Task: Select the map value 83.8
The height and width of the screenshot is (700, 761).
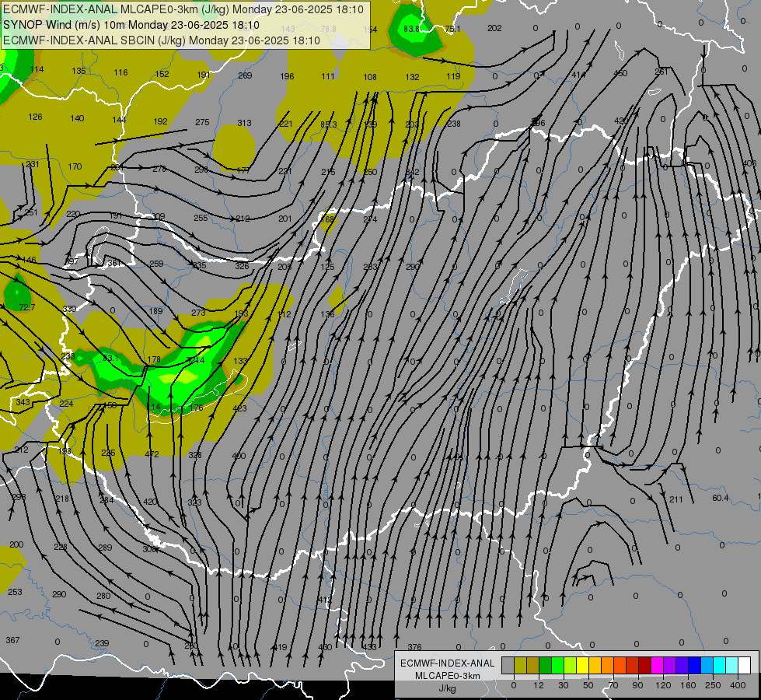Action: pos(411,29)
